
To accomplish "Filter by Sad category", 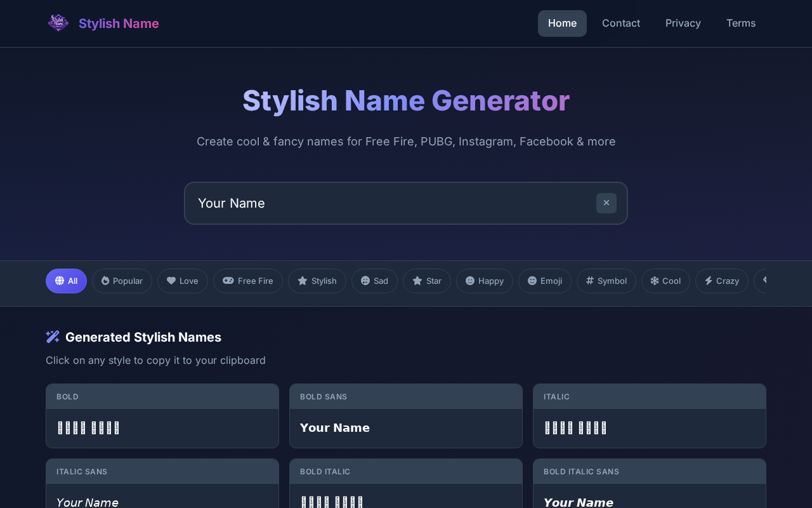I will coord(374,281).
